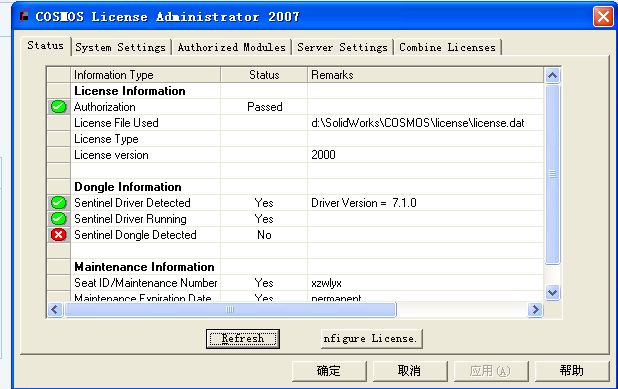The width and height of the screenshot is (618, 389).
Task: Click Yes status for Sentinel Driver Detected
Action: (264, 203)
